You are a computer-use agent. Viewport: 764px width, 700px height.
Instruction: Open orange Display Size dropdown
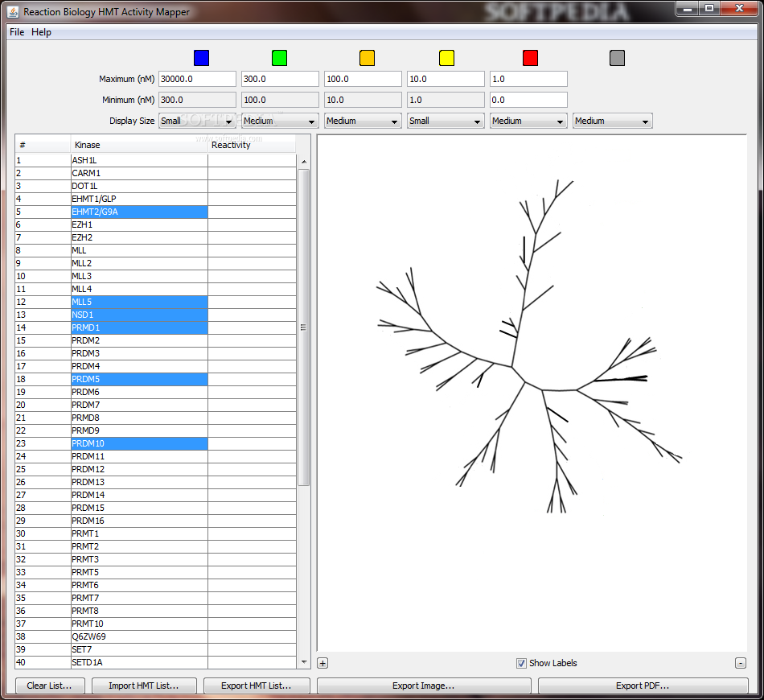pos(363,121)
